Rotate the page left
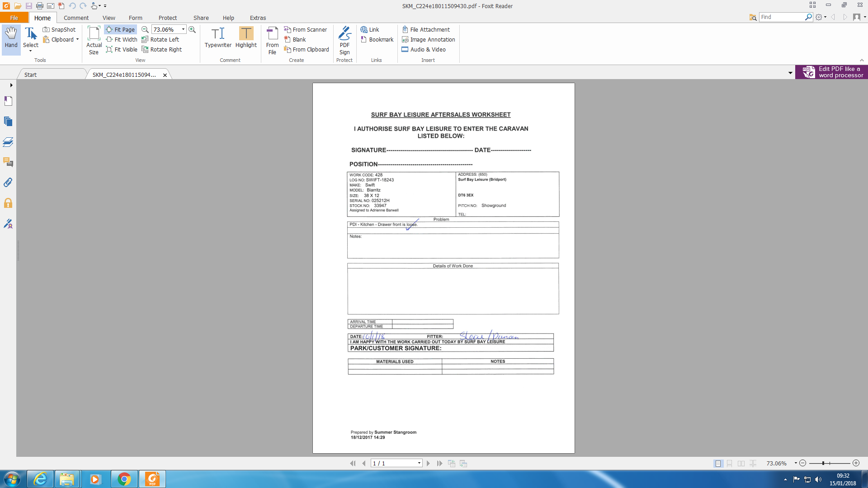 [x=160, y=39]
